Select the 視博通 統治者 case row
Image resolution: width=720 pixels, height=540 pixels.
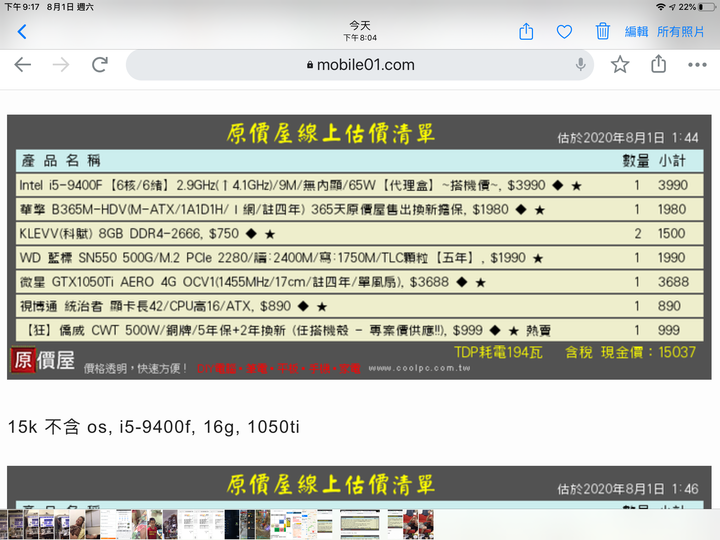tap(360, 306)
